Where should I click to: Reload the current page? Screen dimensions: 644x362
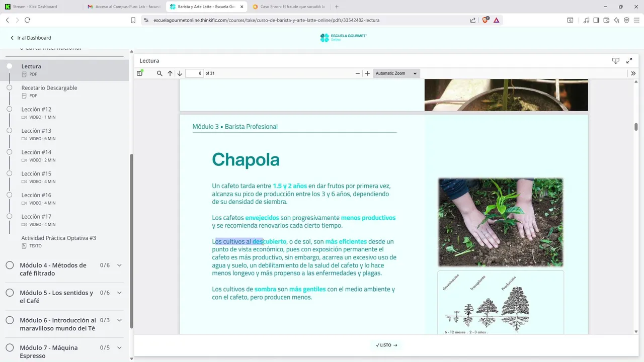tap(27, 20)
